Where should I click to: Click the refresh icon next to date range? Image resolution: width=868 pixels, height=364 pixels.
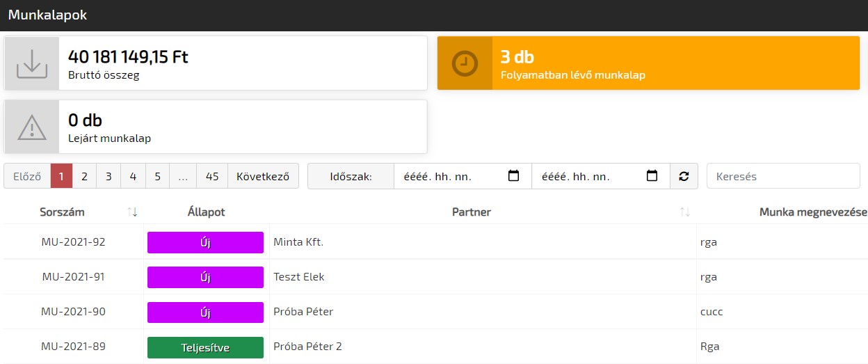684,176
